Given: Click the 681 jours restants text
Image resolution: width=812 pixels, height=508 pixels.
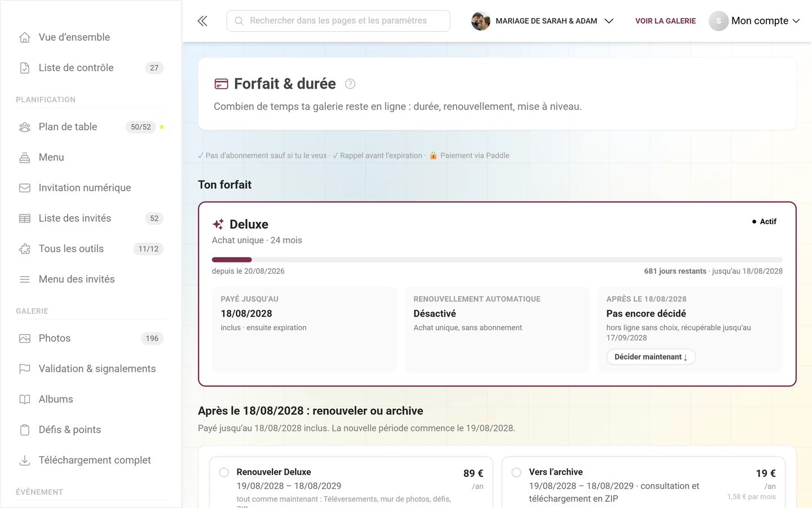Looking at the screenshot, I should [x=675, y=271].
